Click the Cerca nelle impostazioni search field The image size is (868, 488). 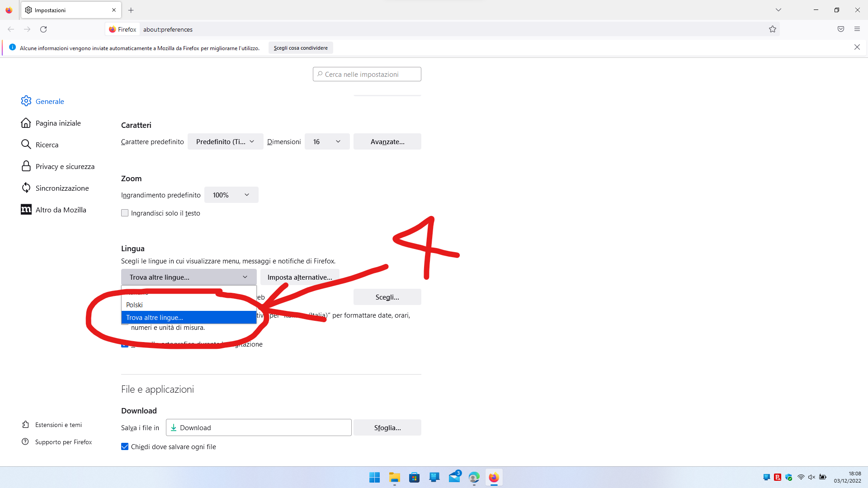click(x=367, y=75)
